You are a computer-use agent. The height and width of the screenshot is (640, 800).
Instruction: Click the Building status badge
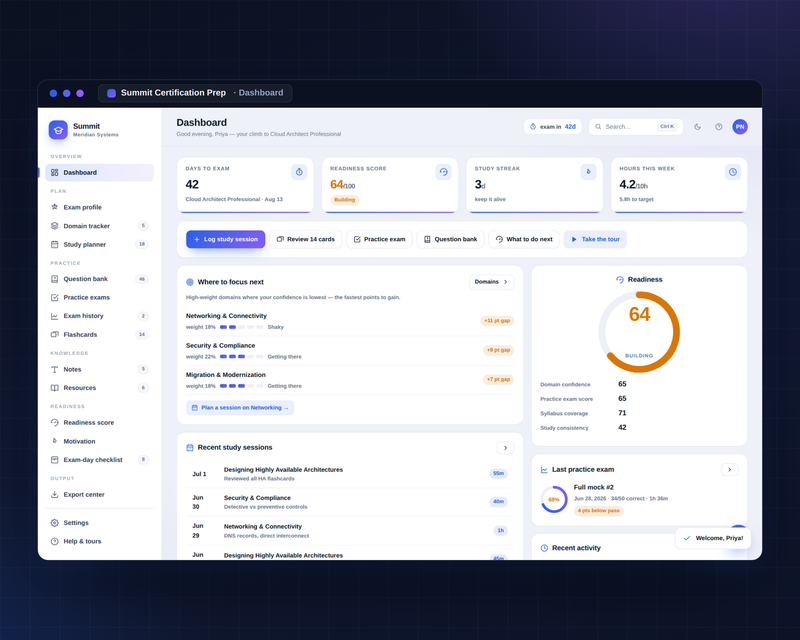coord(344,200)
